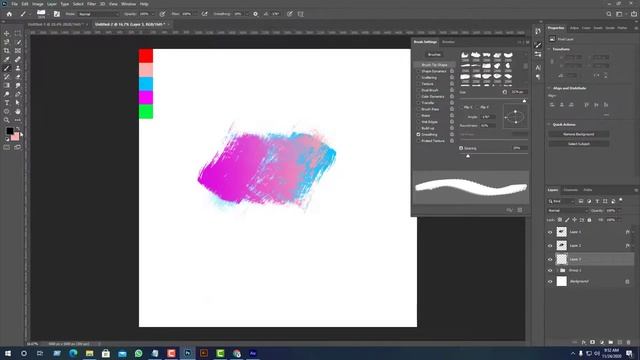
Task: Switch to the Brushes tab beside Brush Settings
Action: tap(448, 42)
